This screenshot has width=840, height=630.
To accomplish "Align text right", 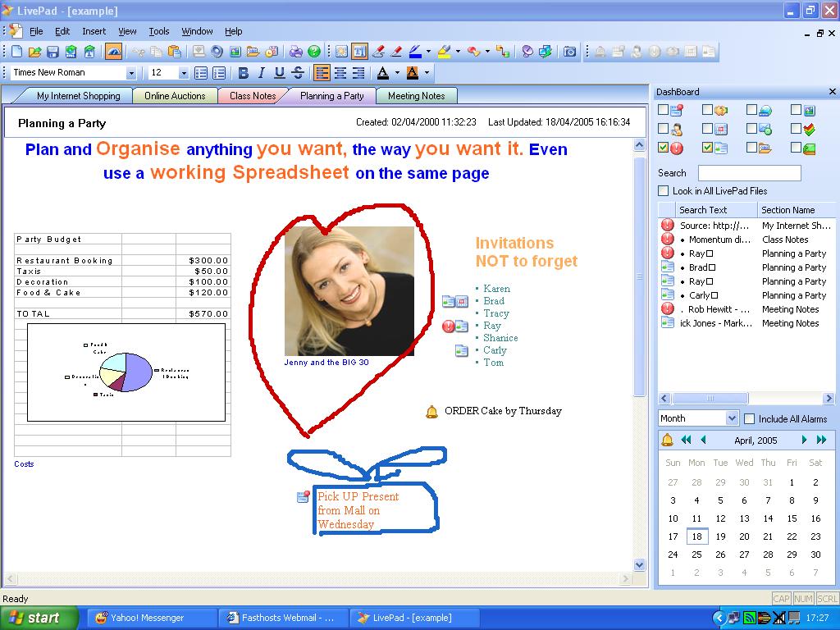I will pos(358,73).
